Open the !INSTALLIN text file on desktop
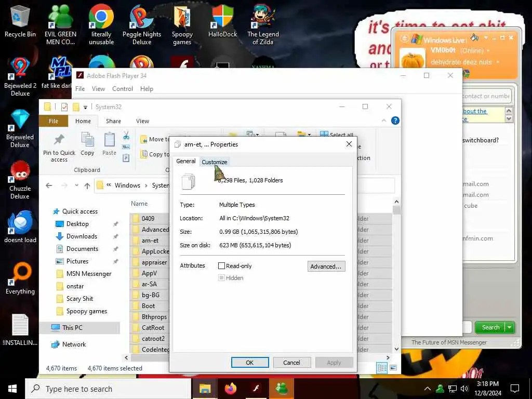The width and height of the screenshot is (532, 399). click(x=20, y=330)
